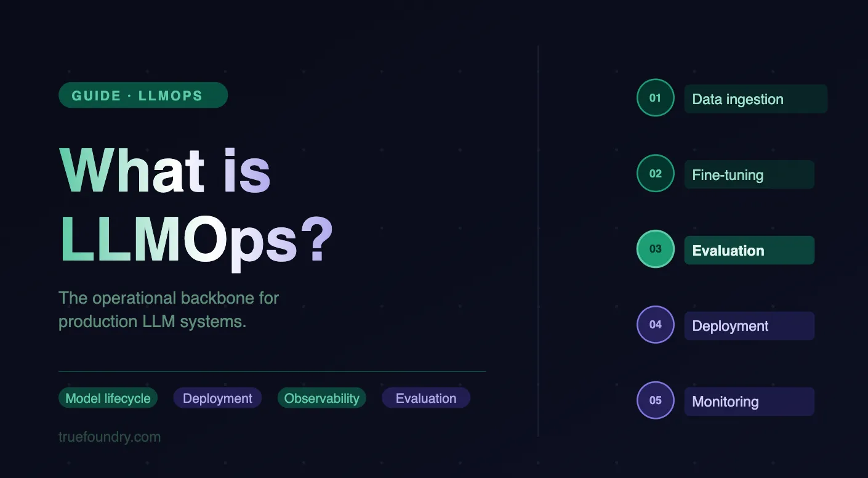This screenshot has width=868, height=478.
Task: Click the "What is LLMOps?" heading
Action: [195, 203]
